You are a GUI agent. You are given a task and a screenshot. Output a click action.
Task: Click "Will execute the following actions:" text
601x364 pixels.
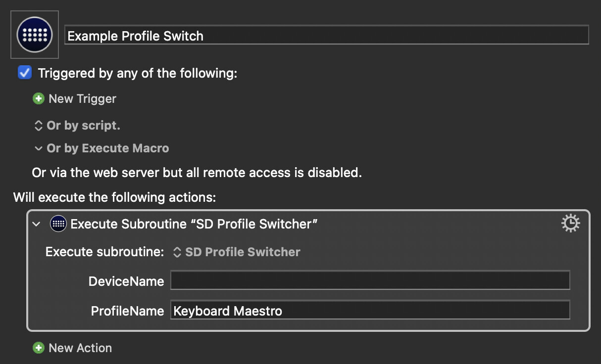tap(115, 197)
